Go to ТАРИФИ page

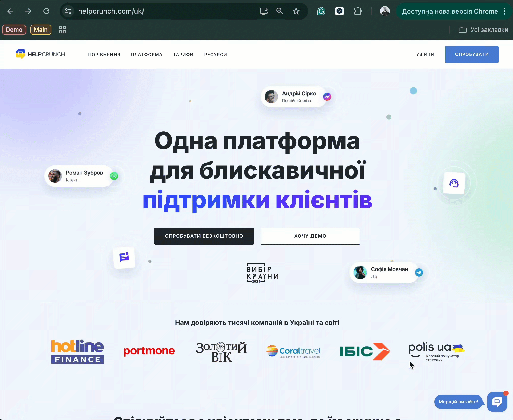[183, 55]
